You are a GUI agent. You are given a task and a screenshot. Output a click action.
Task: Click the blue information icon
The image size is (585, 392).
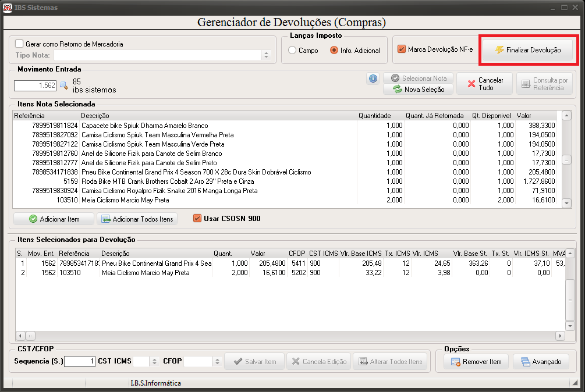(373, 79)
